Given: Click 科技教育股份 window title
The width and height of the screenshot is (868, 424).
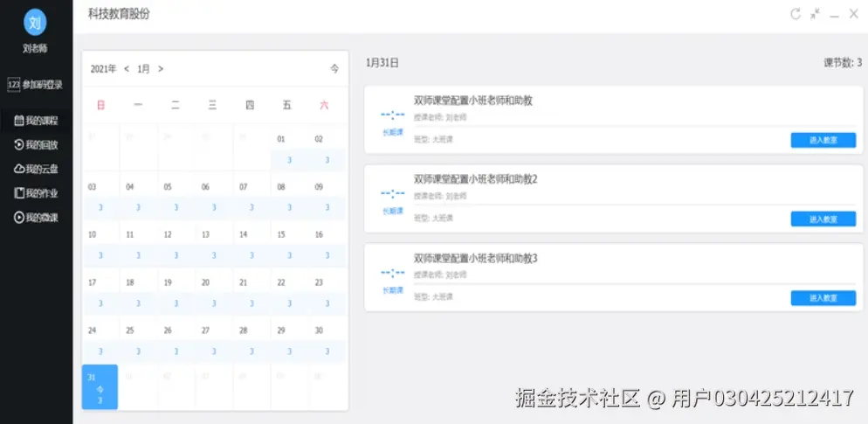Looking at the screenshot, I should click(x=119, y=14).
